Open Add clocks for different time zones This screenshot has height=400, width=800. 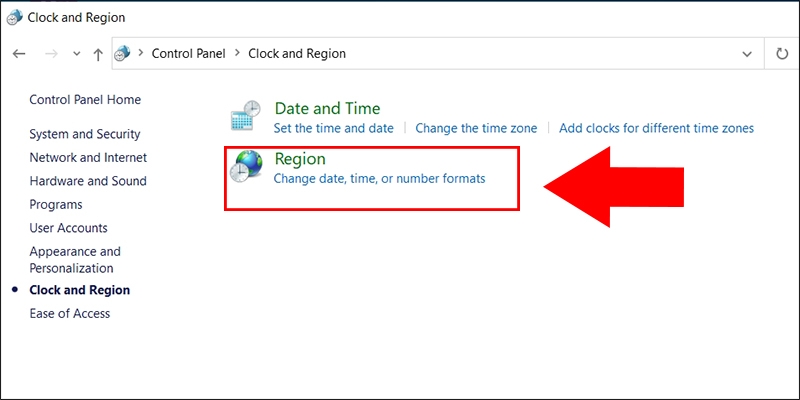point(656,128)
